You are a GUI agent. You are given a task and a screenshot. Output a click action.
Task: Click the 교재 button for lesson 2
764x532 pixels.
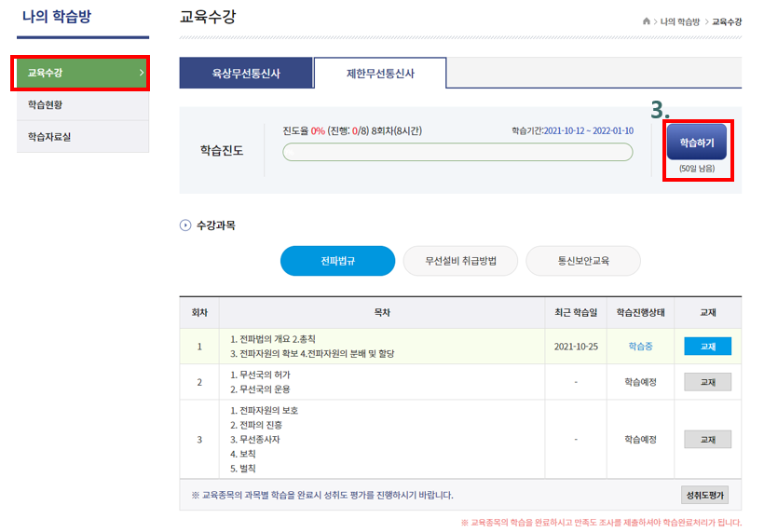click(707, 382)
